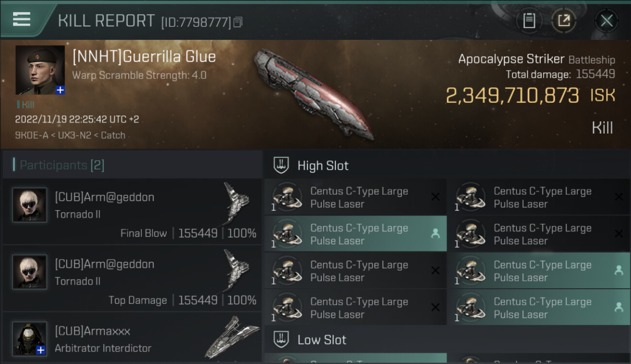
Task: Click the clipboard icon in the top bar
Action: (x=529, y=21)
